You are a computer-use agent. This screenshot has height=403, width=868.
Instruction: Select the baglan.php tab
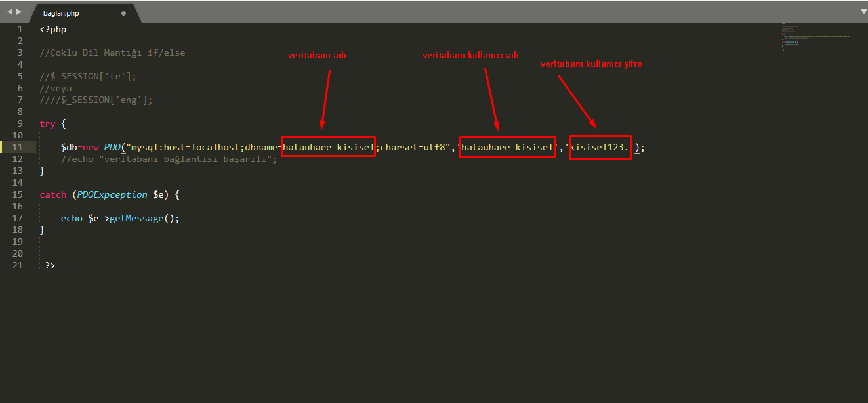tap(84, 13)
